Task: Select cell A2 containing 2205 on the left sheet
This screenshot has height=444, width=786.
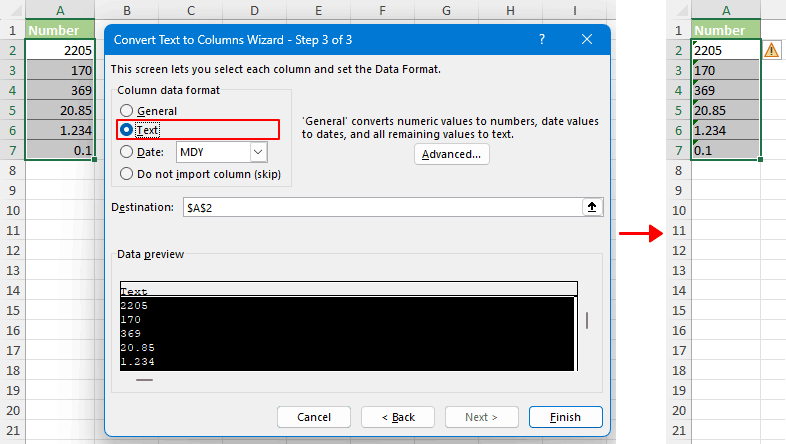Action: (60, 50)
